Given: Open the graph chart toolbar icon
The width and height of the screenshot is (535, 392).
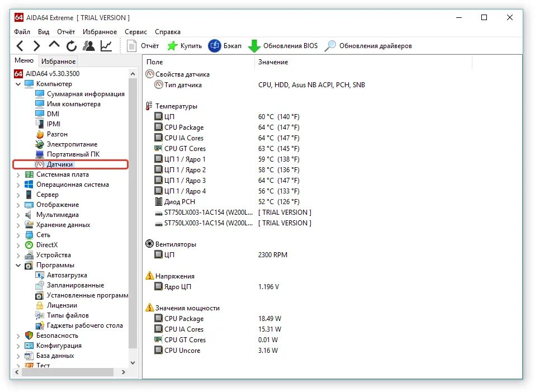Looking at the screenshot, I should coord(106,46).
